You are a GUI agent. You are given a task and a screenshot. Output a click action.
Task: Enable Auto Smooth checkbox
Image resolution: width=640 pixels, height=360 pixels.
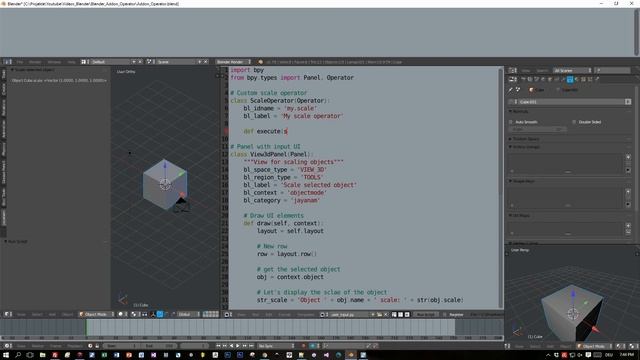(511, 122)
